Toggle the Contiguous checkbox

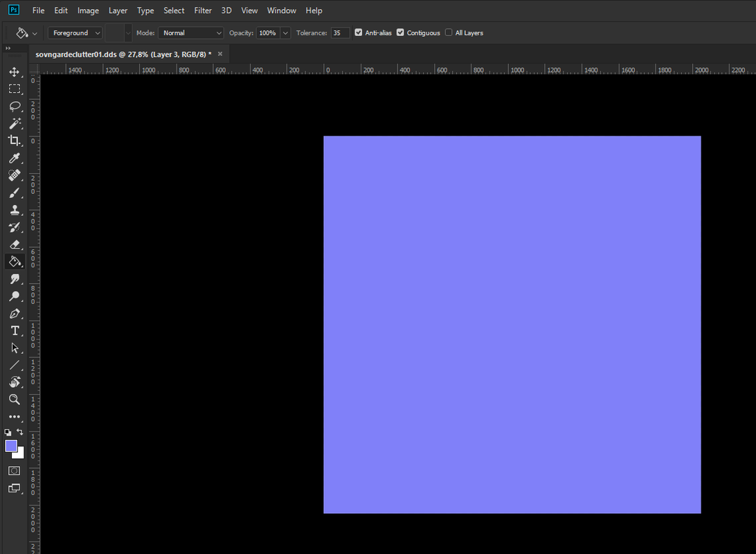click(x=400, y=33)
